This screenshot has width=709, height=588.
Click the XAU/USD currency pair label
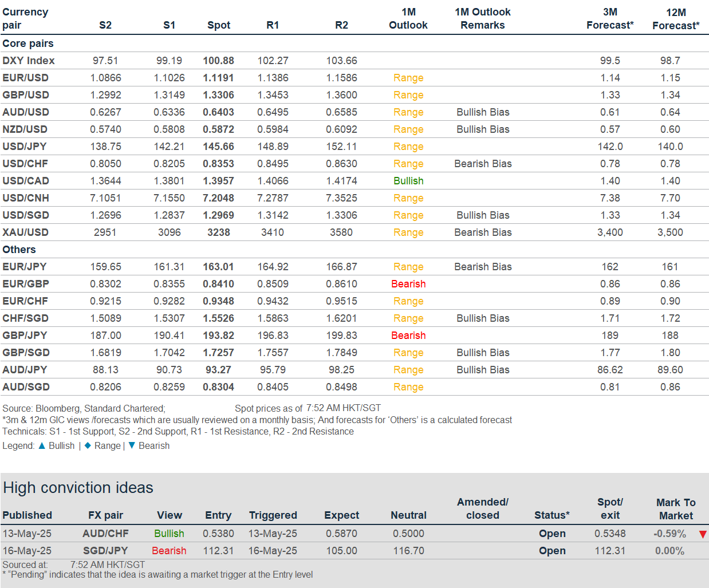coord(26,232)
